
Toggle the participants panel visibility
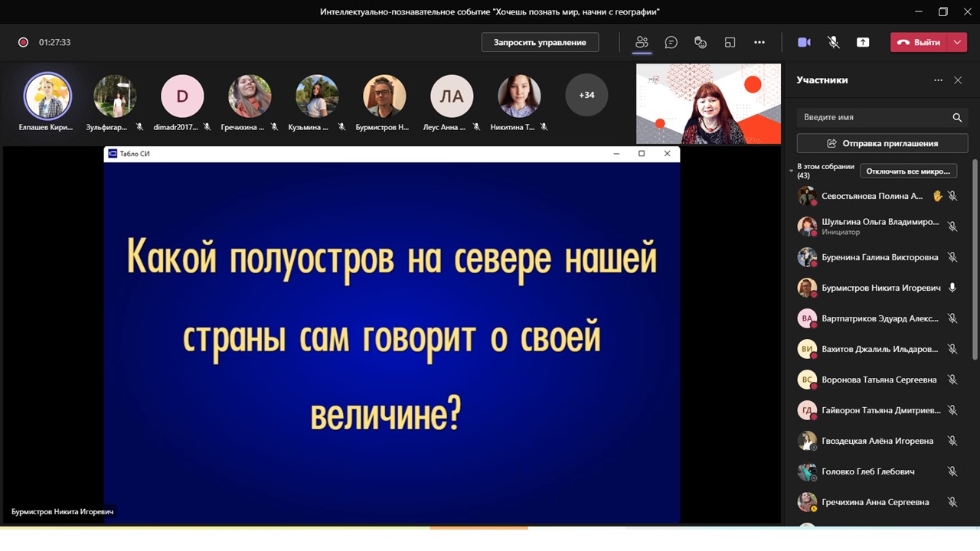[642, 43]
